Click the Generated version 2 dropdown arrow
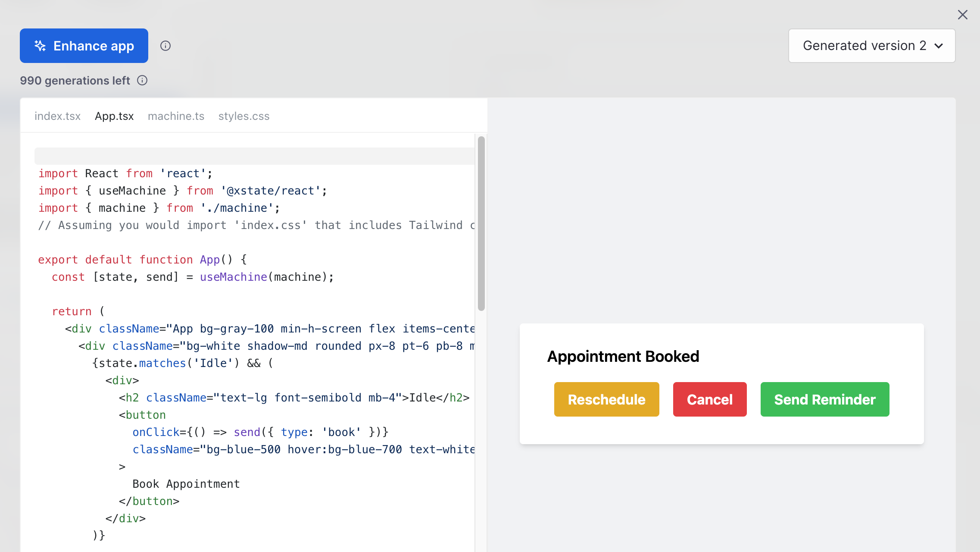The height and width of the screenshot is (552, 980). coord(939,46)
